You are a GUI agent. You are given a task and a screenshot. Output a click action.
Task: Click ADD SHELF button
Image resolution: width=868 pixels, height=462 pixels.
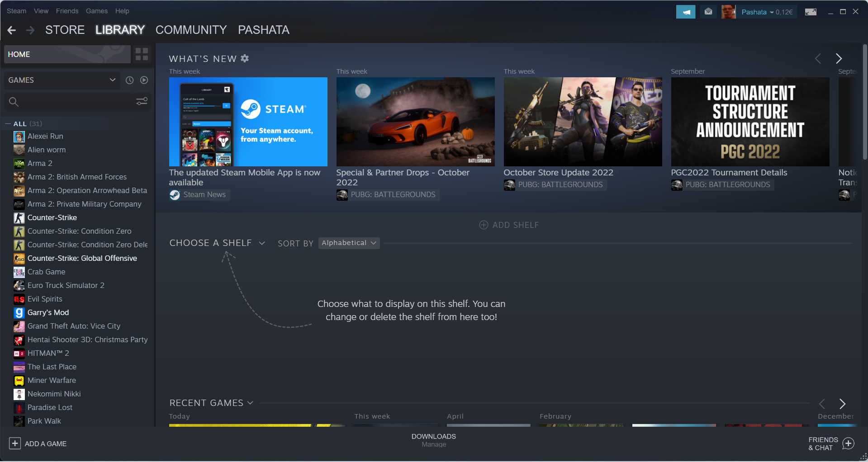click(509, 225)
